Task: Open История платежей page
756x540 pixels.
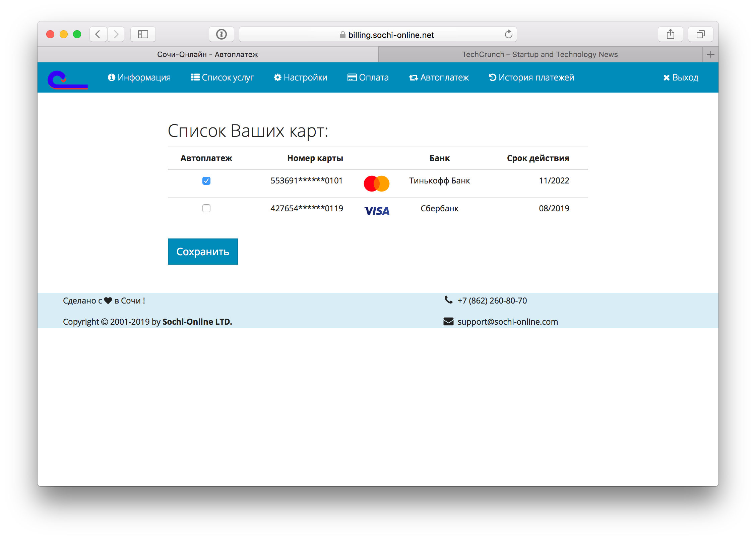Action: coord(531,77)
